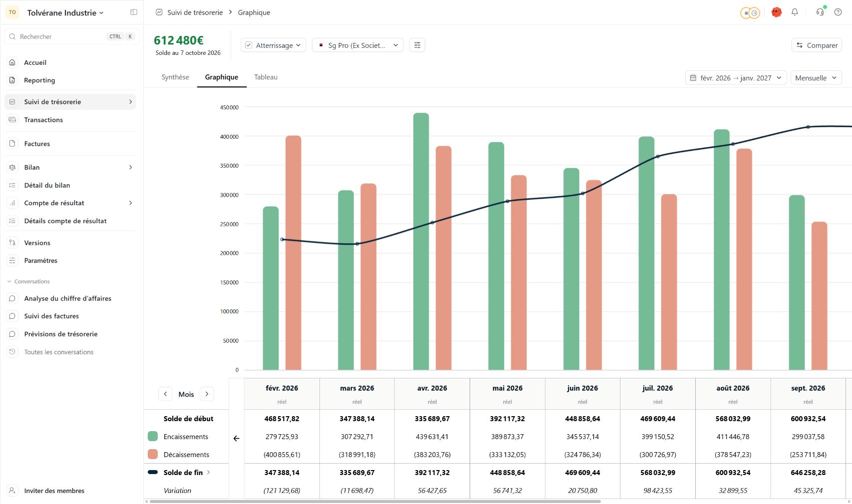
Task: Click the Transactions card icon
Action: tap(12, 120)
